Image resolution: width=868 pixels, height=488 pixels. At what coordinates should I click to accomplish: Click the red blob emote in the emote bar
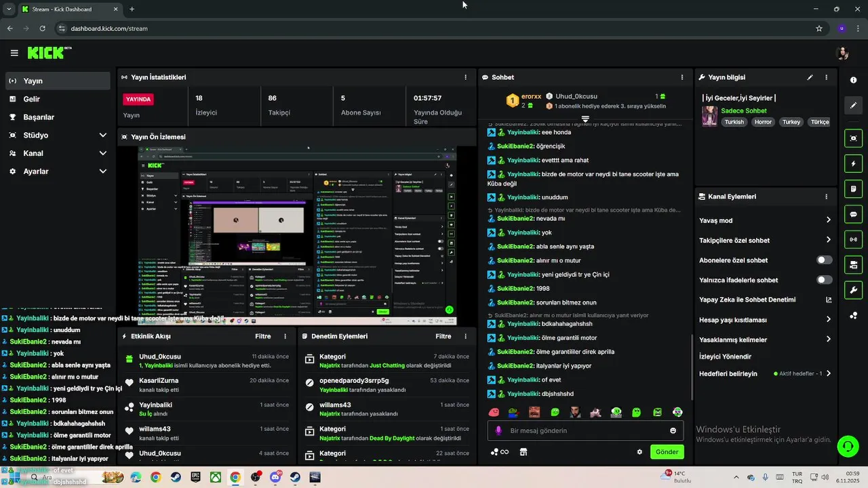pyautogui.click(x=494, y=412)
